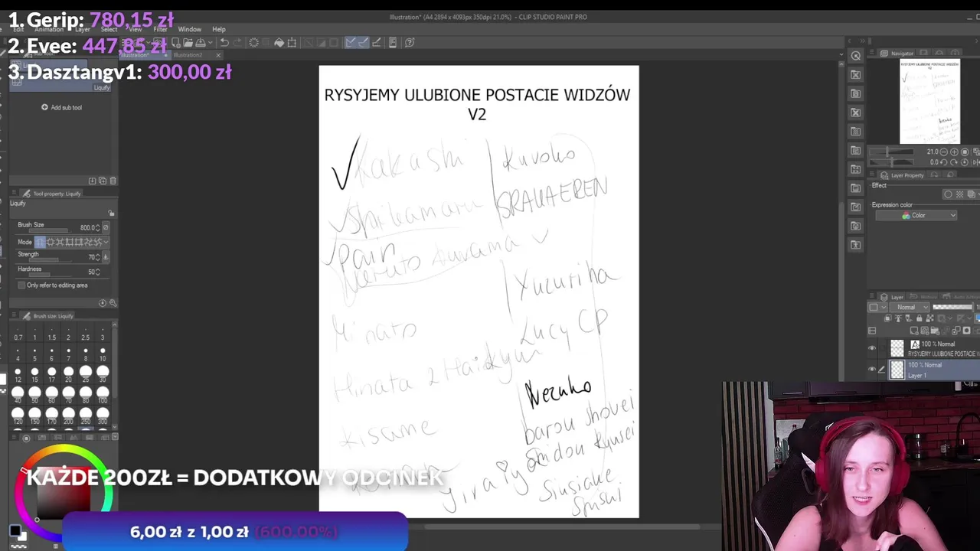Image resolution: width=980 pixels, height=551 pixels.
Task: Click the Open file folder icon
Action: pyautogui.click(x=188, y=43)
